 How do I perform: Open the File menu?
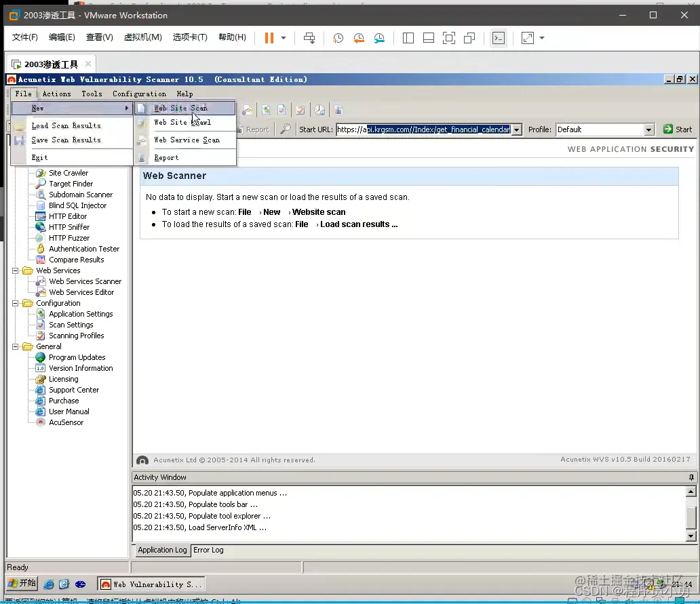(x=23, y=94)
